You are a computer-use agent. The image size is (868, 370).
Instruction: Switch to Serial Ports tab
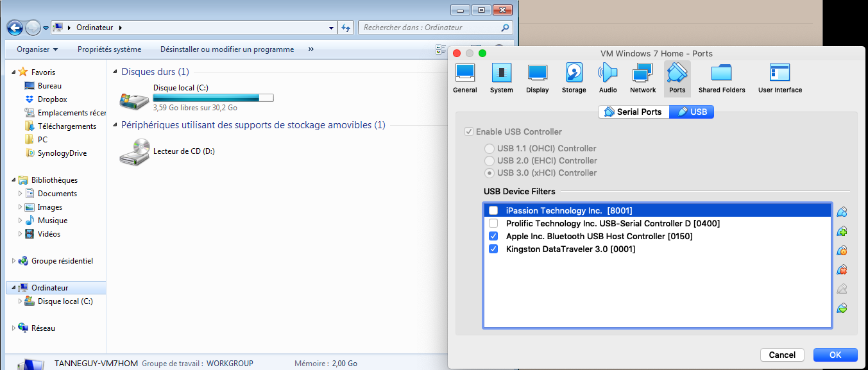click(633, 112)
